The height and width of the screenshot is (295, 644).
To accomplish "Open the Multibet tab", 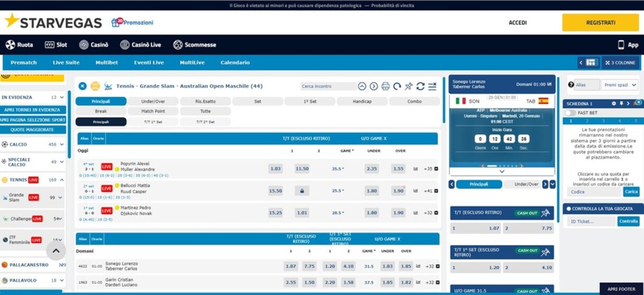I will pyautogui.click(x=107, y=62).
